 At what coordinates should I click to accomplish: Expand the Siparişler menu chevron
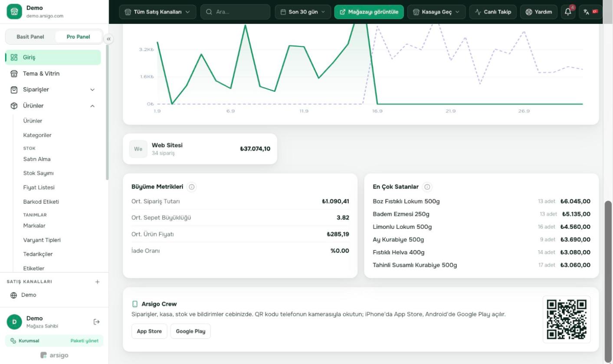click(x=92, y=90)
